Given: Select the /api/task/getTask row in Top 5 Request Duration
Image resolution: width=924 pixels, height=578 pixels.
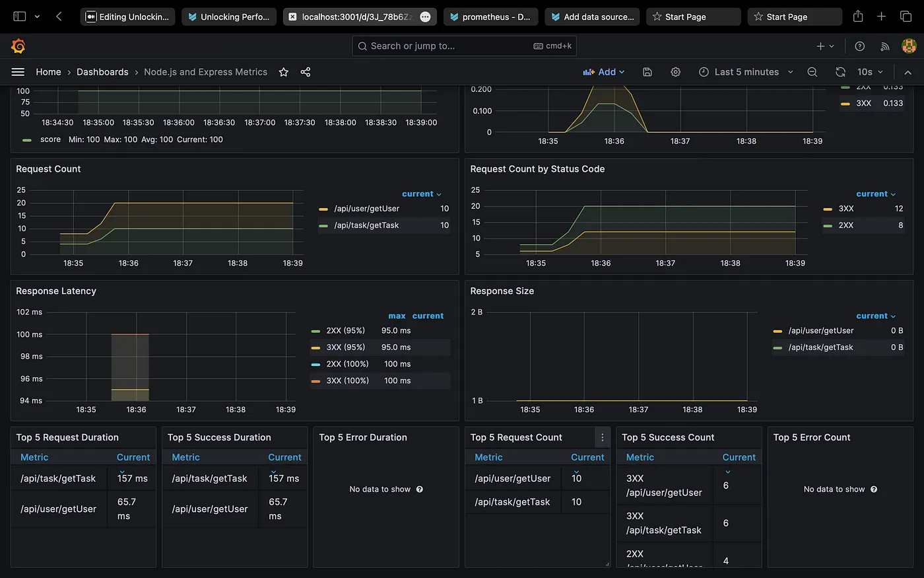Looking at the screenshot, I should point(83,478).
